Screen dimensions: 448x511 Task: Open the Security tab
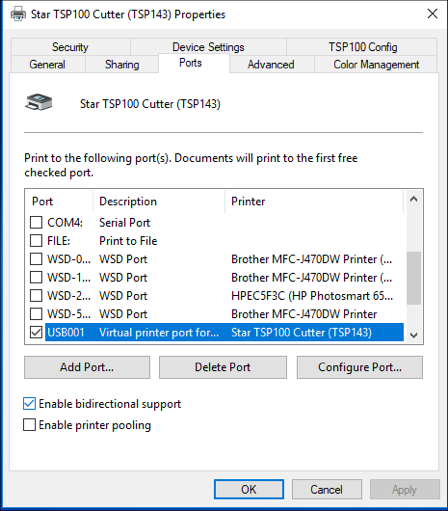point(70,47)
